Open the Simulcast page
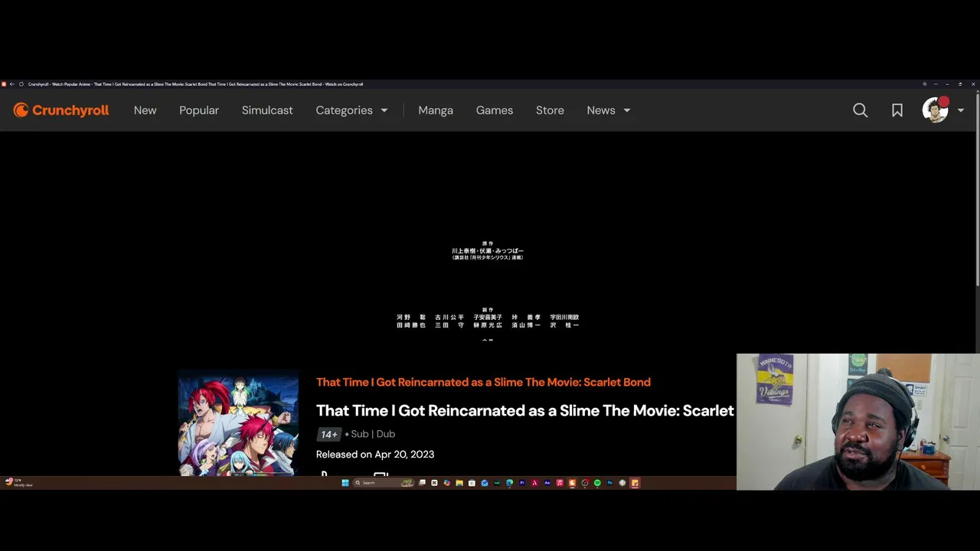 click(267, 110)
